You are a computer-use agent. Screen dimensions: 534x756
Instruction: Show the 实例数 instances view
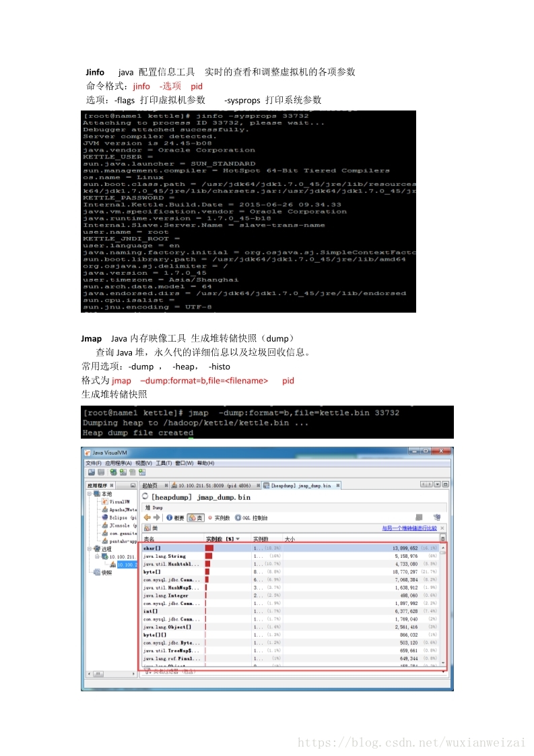[219, 518]
